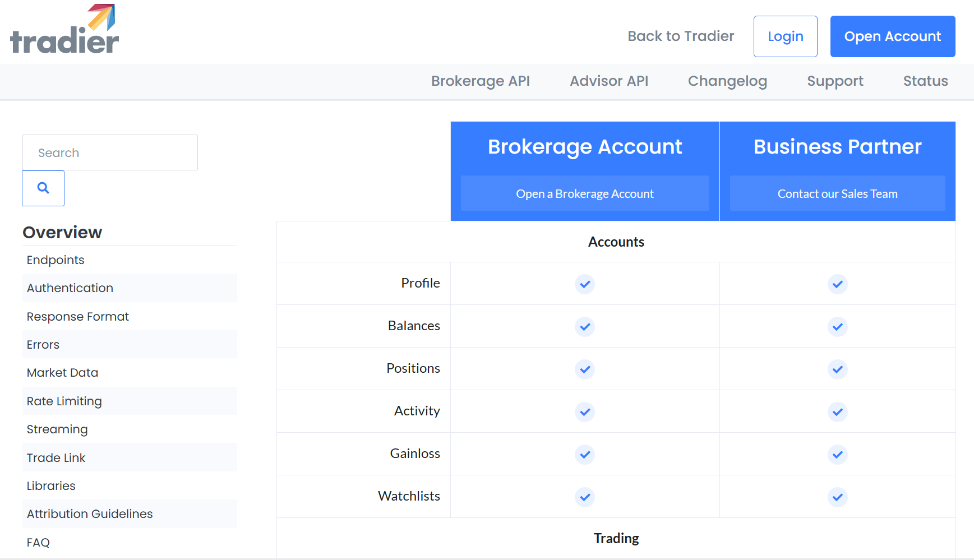Open Trade Link in the sidebar

pyautogui.click(x=130, y=457)
